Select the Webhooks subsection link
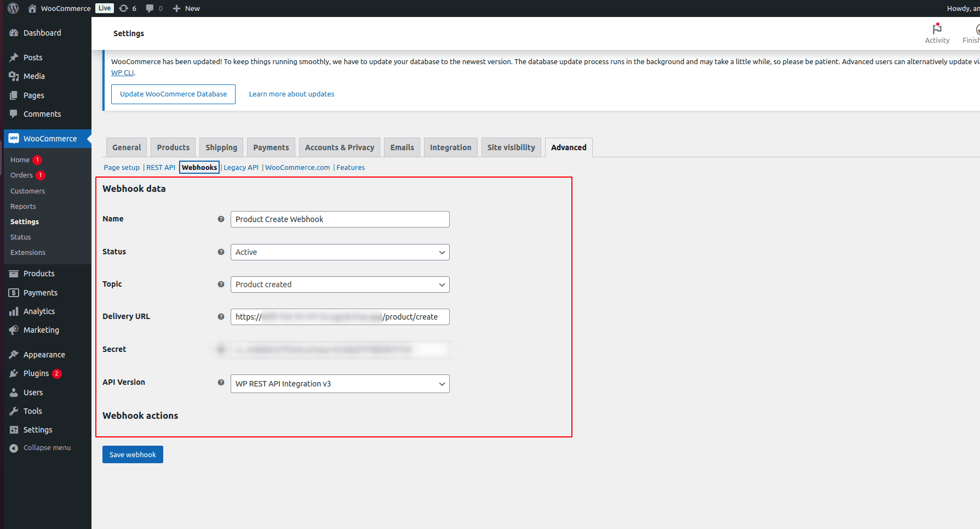 [x=199, y=168]
